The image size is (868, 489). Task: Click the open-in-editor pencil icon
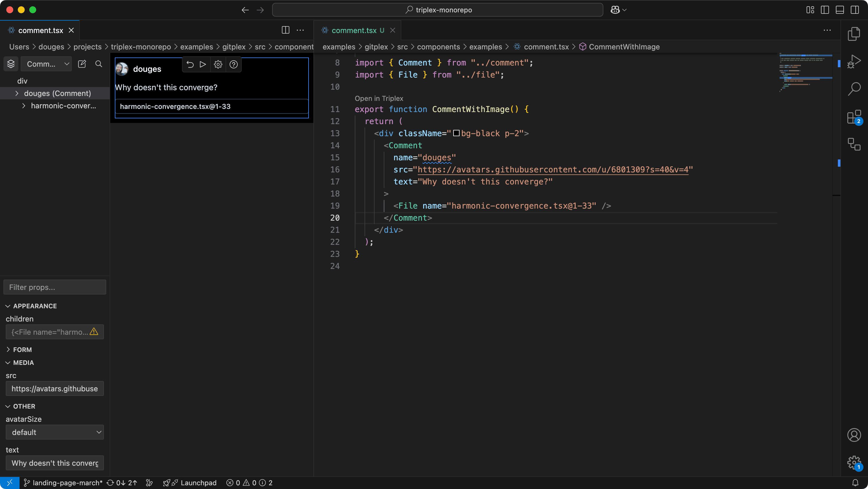pos(82,64)
